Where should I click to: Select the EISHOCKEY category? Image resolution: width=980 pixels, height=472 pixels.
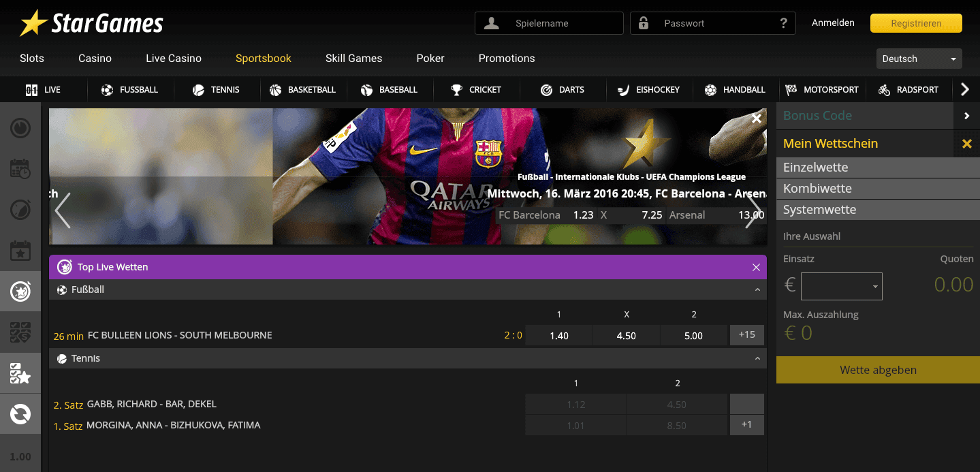tap(648, 90)
